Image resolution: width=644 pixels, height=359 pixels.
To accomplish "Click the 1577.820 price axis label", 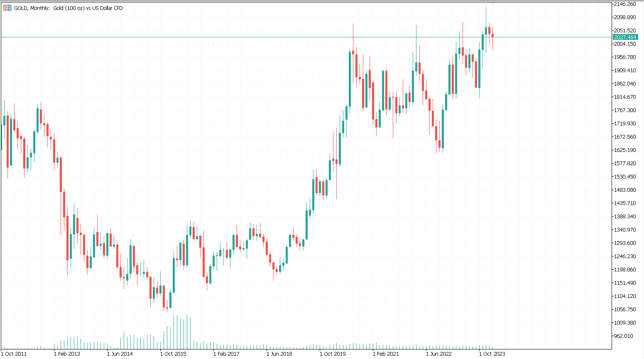I will (x=625, y=164).
